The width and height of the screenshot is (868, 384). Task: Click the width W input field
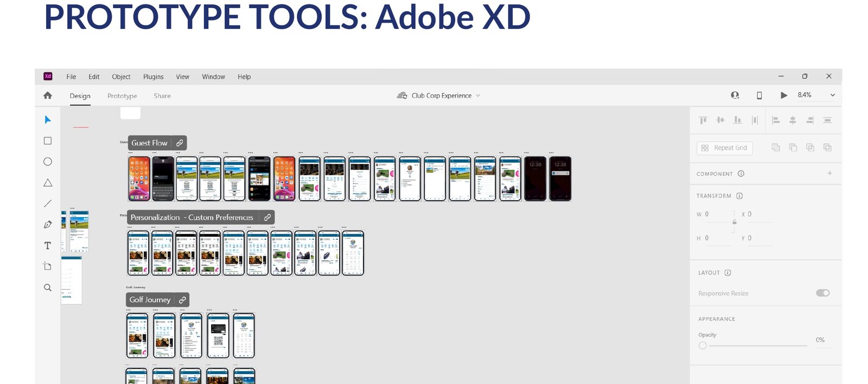tap(717, 215)
